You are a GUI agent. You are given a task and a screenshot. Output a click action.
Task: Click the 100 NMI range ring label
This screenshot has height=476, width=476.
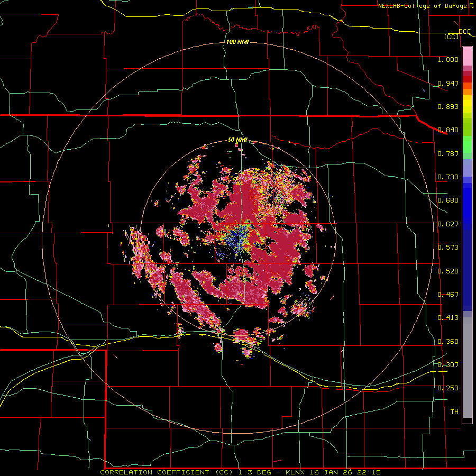(237, 42)
